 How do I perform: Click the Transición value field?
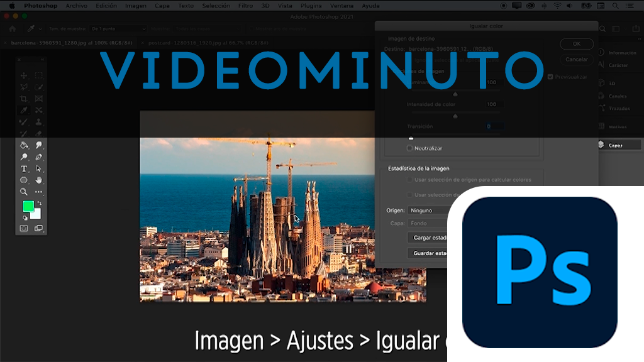tap(493, 126)
